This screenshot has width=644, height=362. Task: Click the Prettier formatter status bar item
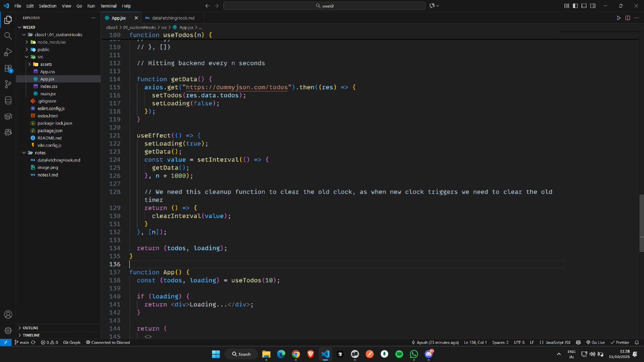tap(620, 342)
